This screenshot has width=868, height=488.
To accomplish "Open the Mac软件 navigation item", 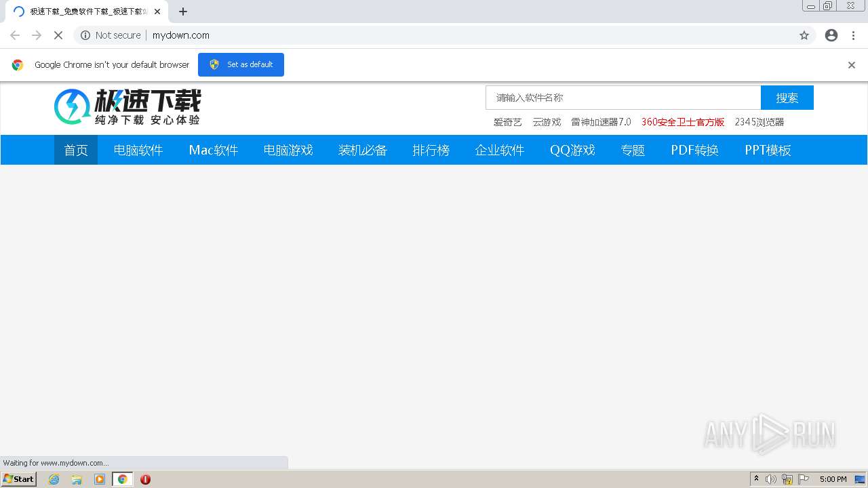I will pos(214,150).
